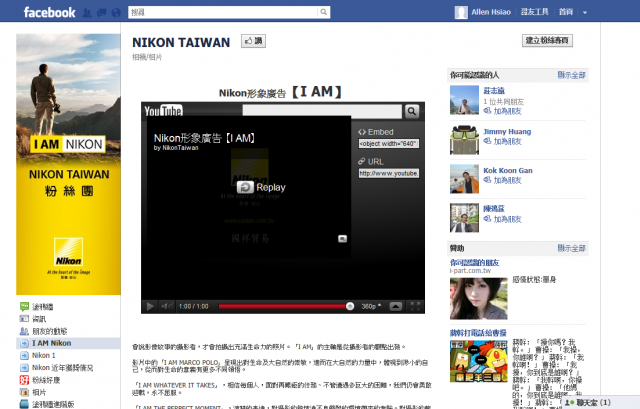
Task: Open the i-part.com.tw ad title link
Action: pos(474,262)
